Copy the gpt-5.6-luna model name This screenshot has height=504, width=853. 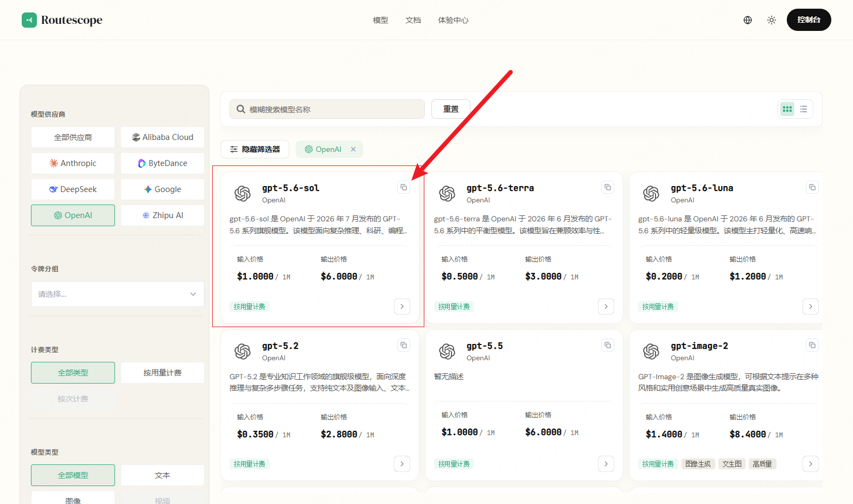tap(812, 187)
